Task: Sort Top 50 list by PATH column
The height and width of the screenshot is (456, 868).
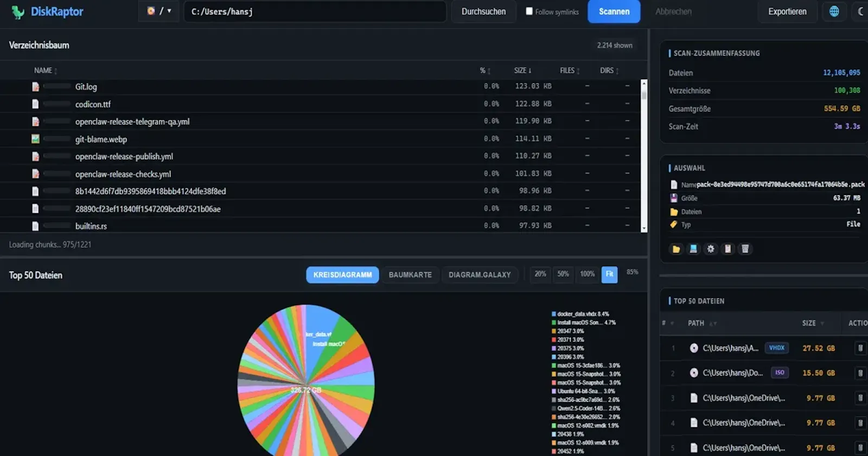Action: click(701, 323)
